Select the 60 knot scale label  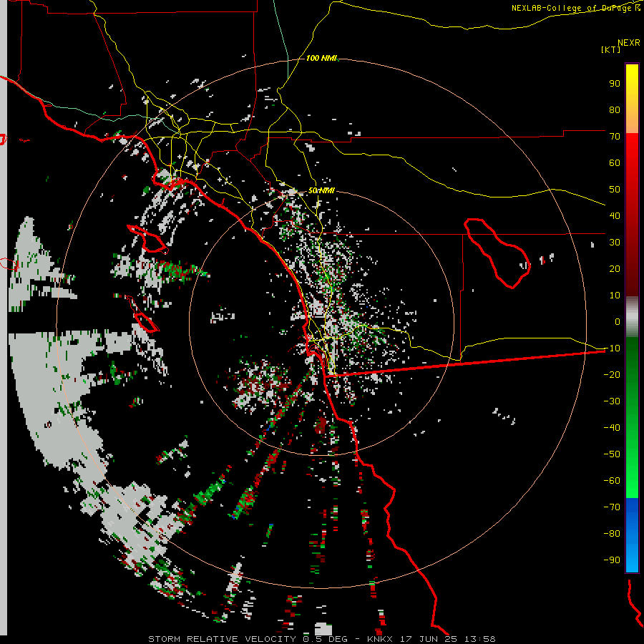point(615,162)
